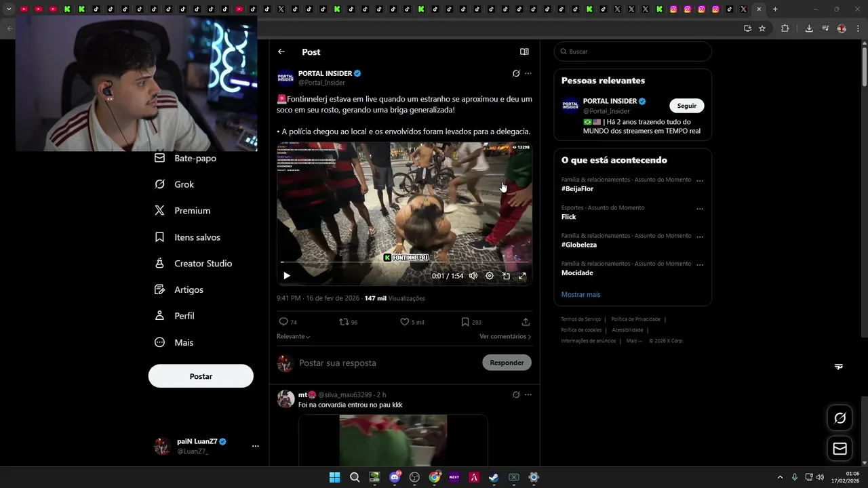Play the video in the post
868x488 pixels.
coord(286,276)
